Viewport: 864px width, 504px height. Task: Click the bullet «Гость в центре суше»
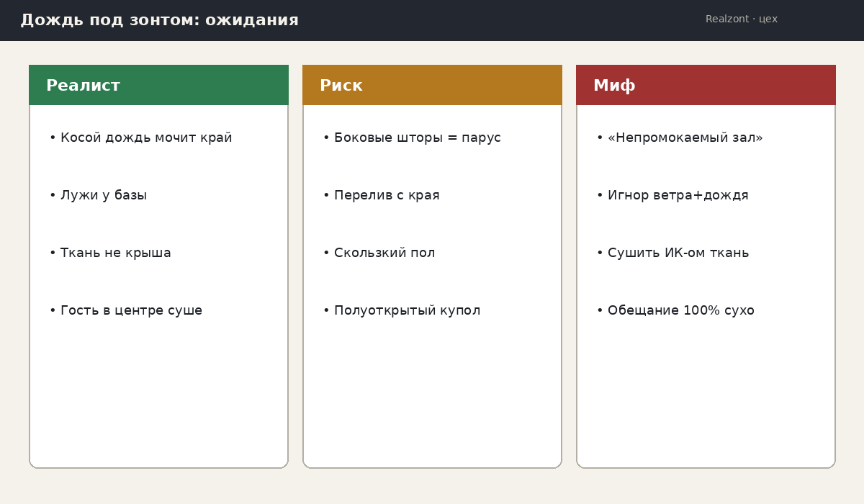(125, 310)
